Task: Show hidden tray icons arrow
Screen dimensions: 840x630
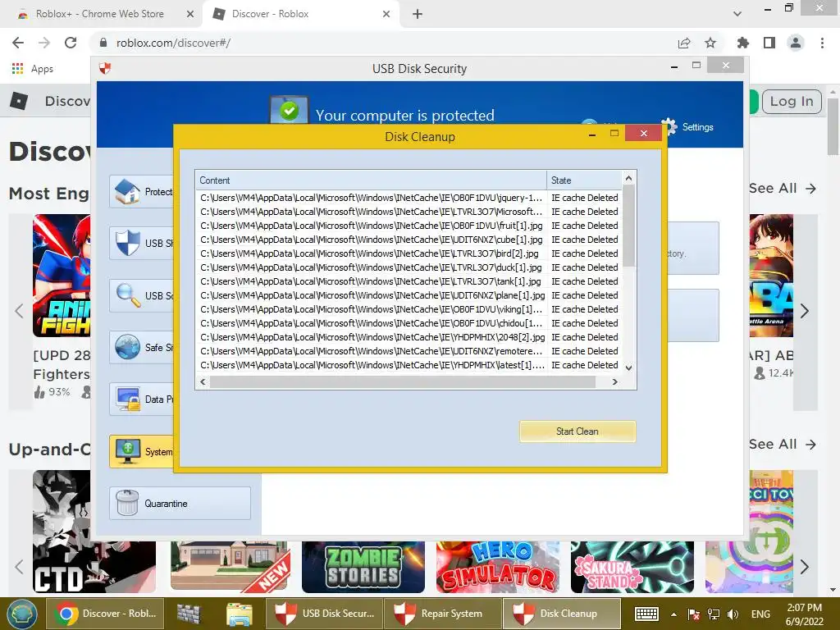Action: (x=673, y=614)
